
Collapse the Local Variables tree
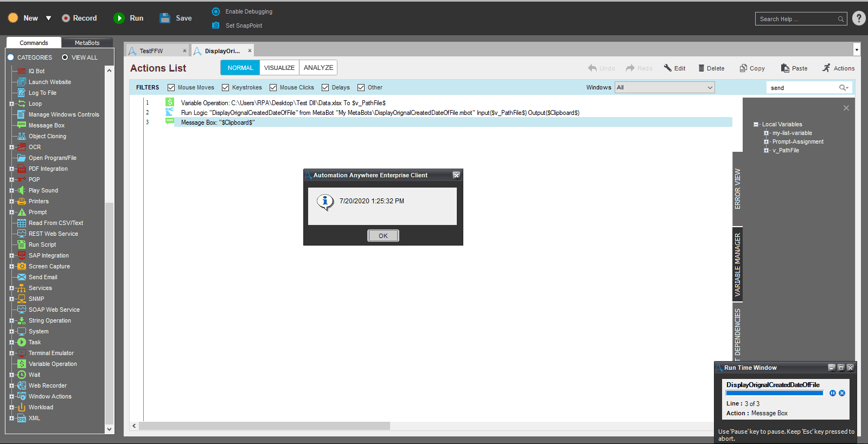(756, 124)
